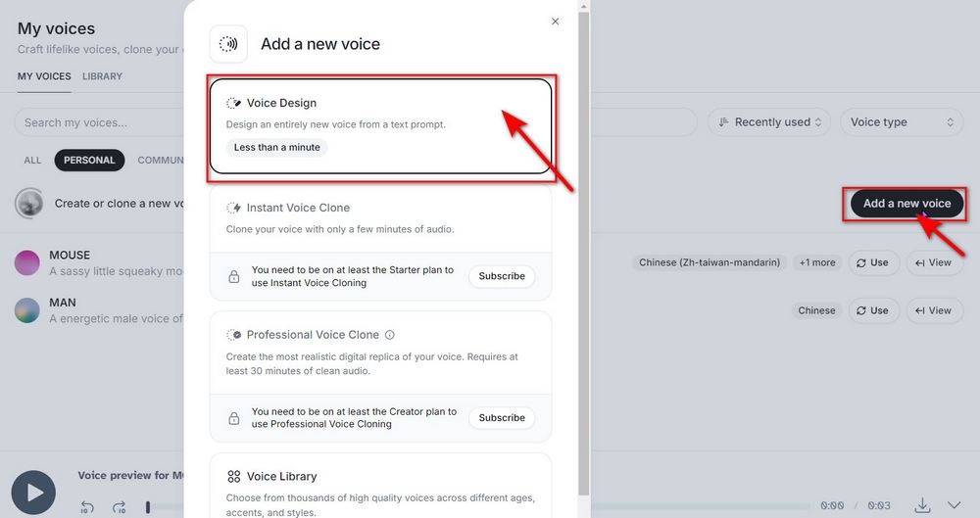Switch to the MY VOICES tab

click(44, 76)
